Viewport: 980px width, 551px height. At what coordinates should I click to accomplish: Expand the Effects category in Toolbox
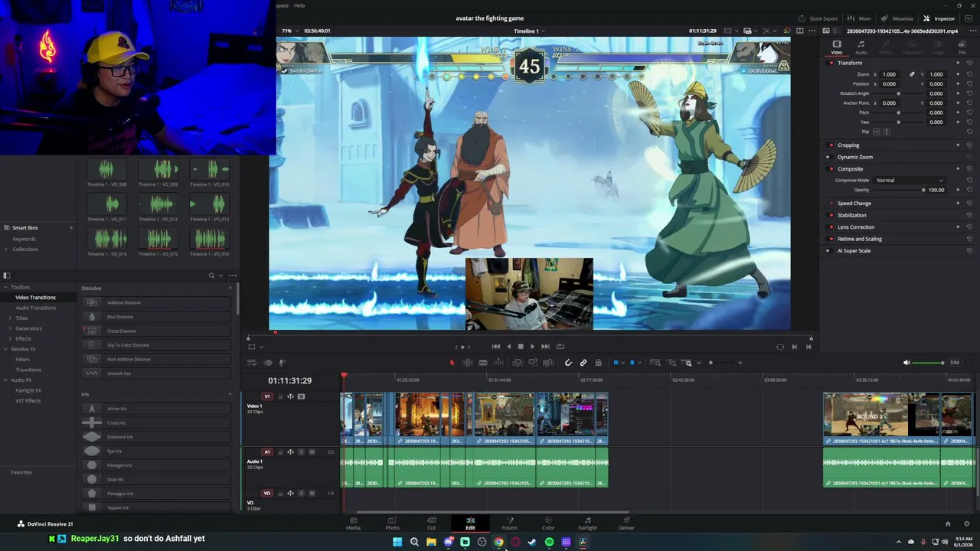[10, 339]
